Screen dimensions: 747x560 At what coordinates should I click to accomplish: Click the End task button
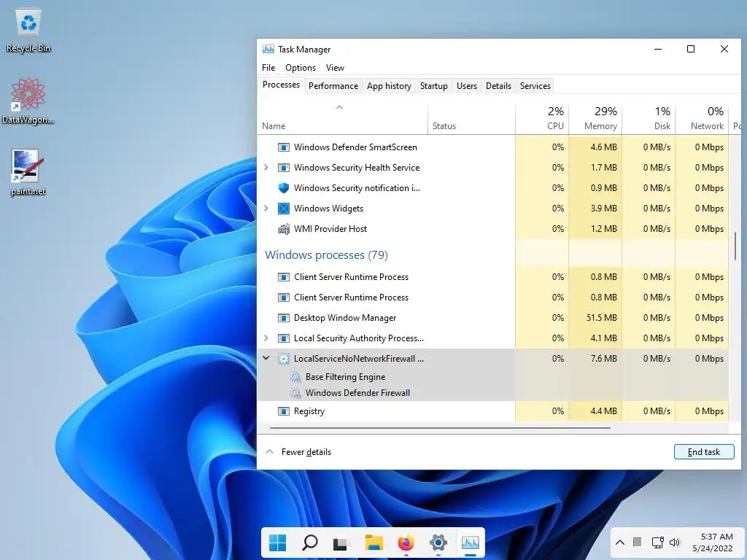point(704,452)
